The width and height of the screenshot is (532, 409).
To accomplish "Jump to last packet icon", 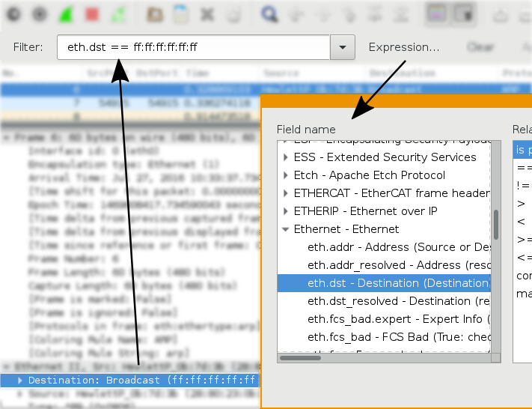I will pos(402,15).
